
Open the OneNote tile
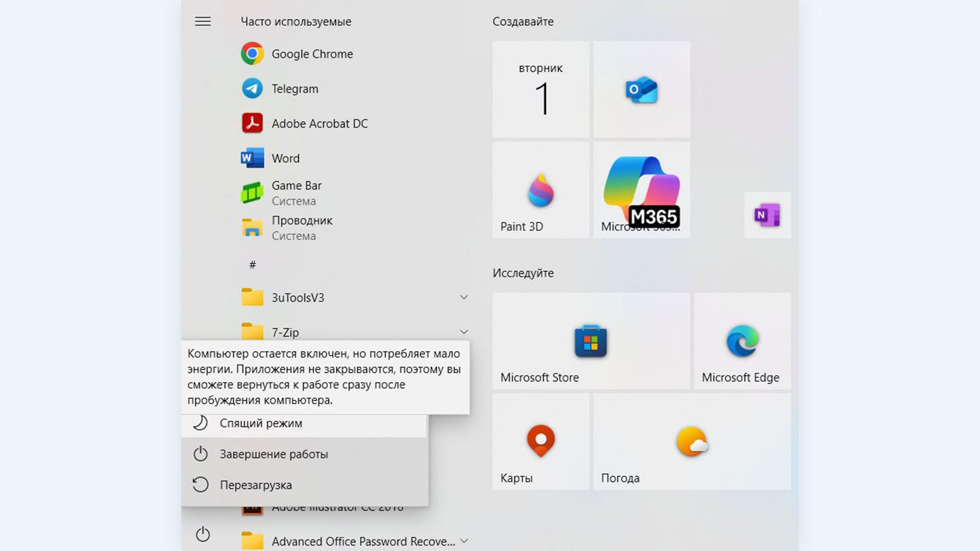pyautogui.click(x=767, y=215)
